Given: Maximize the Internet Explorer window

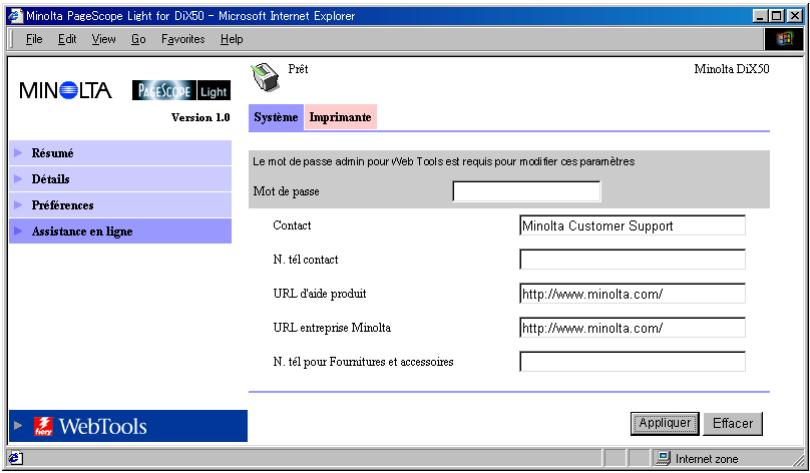Looking at the screenshot, I should pos(776,16).
